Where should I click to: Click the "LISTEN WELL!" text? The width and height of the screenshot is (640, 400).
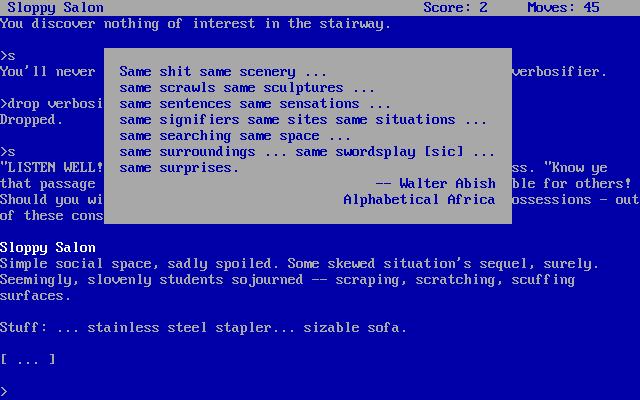pyautogui.click(x=51, y=167)
